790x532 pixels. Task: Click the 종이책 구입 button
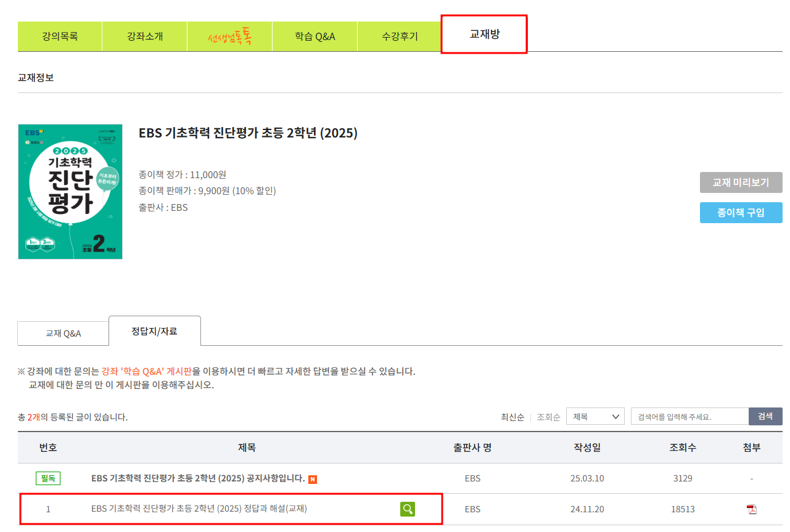click(x=741, y=213)
